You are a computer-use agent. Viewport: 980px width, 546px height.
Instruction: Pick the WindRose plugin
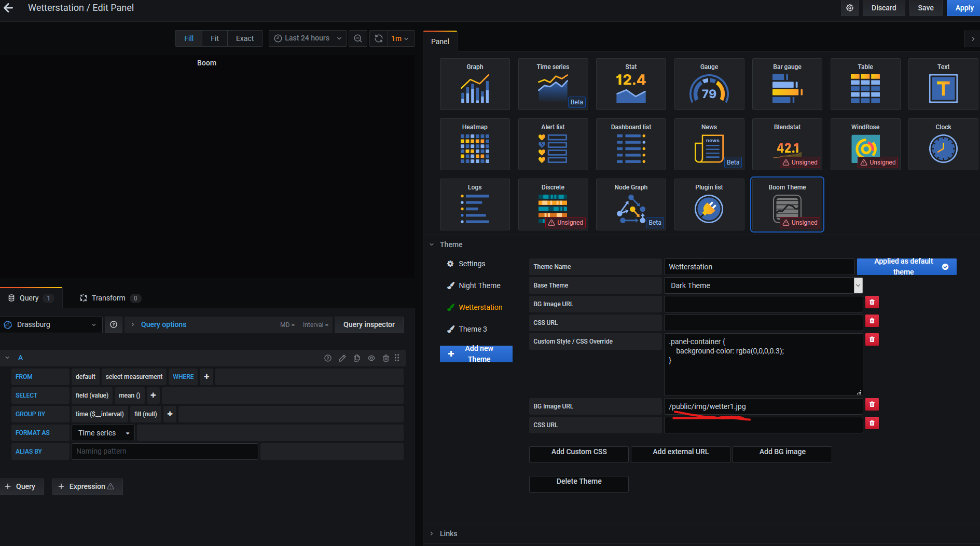point(865,144)
